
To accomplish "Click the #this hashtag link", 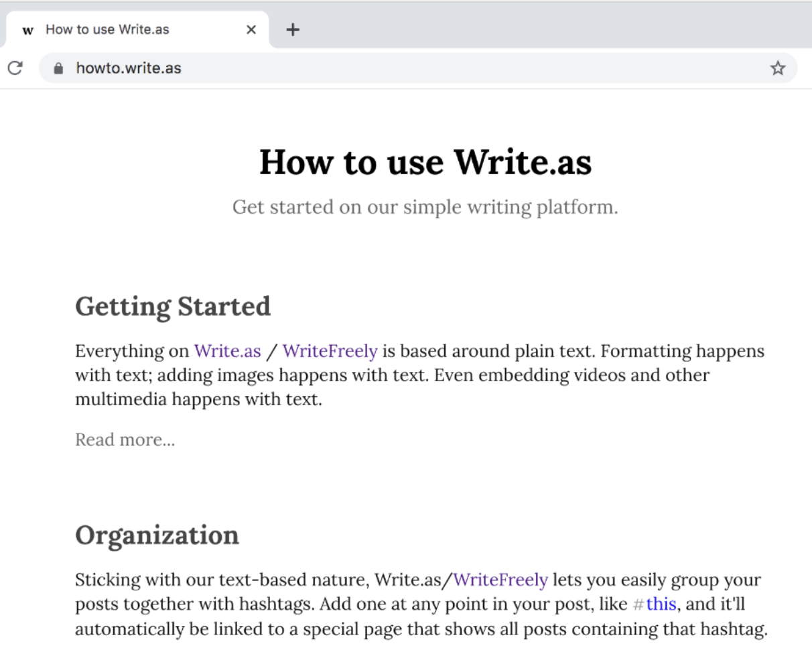I will [x=655, y=604].
